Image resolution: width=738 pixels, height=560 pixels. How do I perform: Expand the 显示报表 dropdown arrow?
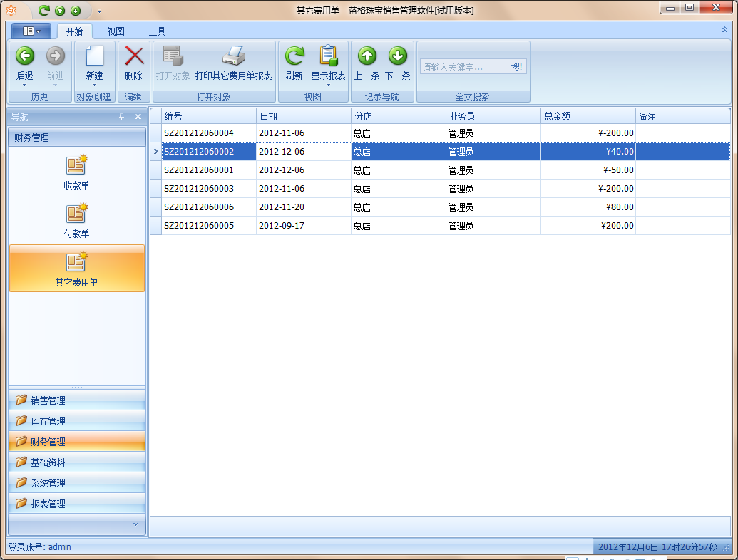329,85
